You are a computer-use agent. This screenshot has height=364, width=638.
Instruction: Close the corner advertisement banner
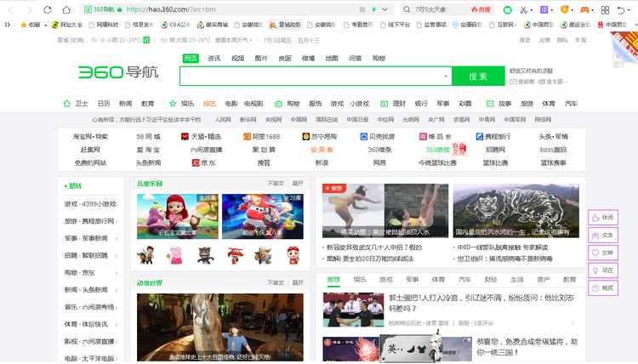618,57
